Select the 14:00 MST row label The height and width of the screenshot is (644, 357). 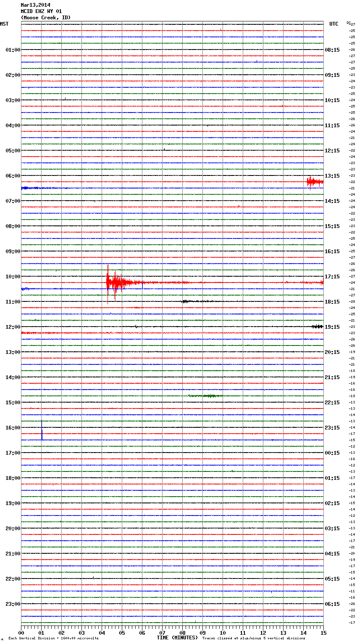tap(13, 377)
